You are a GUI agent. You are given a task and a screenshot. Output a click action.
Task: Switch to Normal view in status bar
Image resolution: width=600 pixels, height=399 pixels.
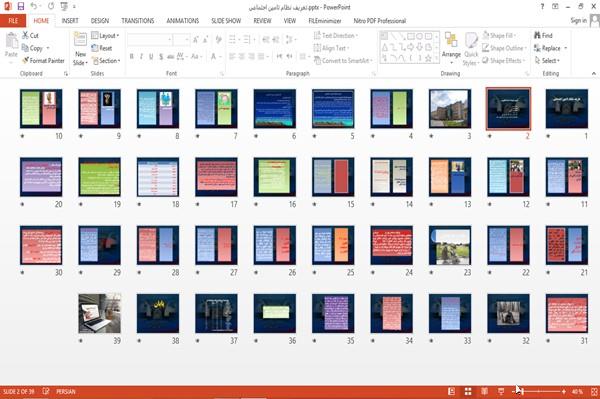452,391
